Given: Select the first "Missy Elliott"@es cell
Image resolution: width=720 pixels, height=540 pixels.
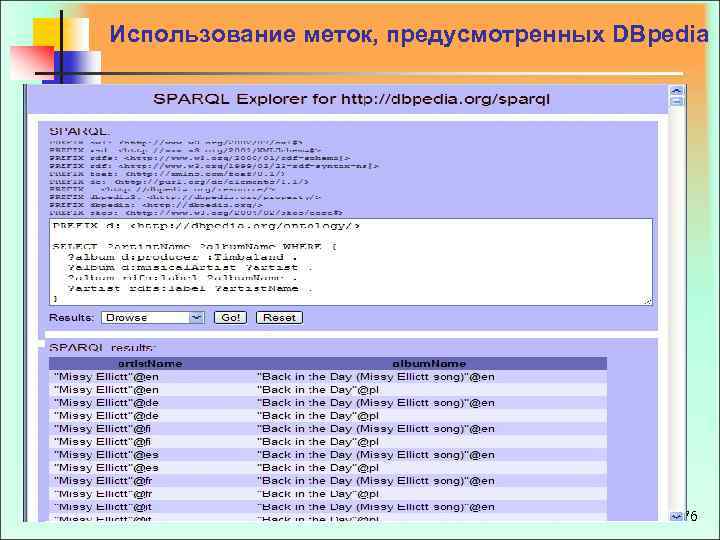Looking at the screenshot, I should 107,455.
